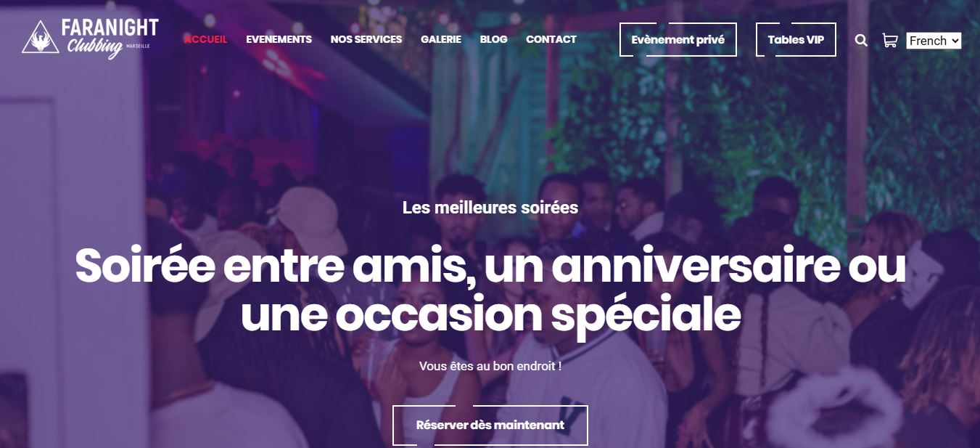Viewport: 980px width, 448px height.
Task: Click the 'Les meilleures soirées' subtitle text
Action: [x=490, y=208]
